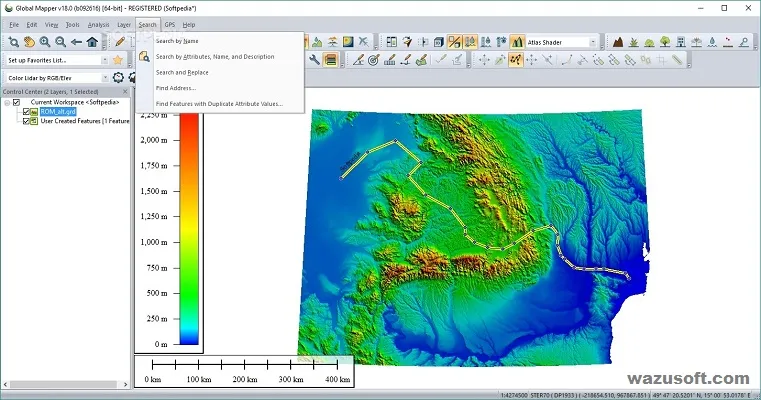Viewport: 761px width, 400px height.
Task: Click the blue and yellow square icon
Action: 348,42
